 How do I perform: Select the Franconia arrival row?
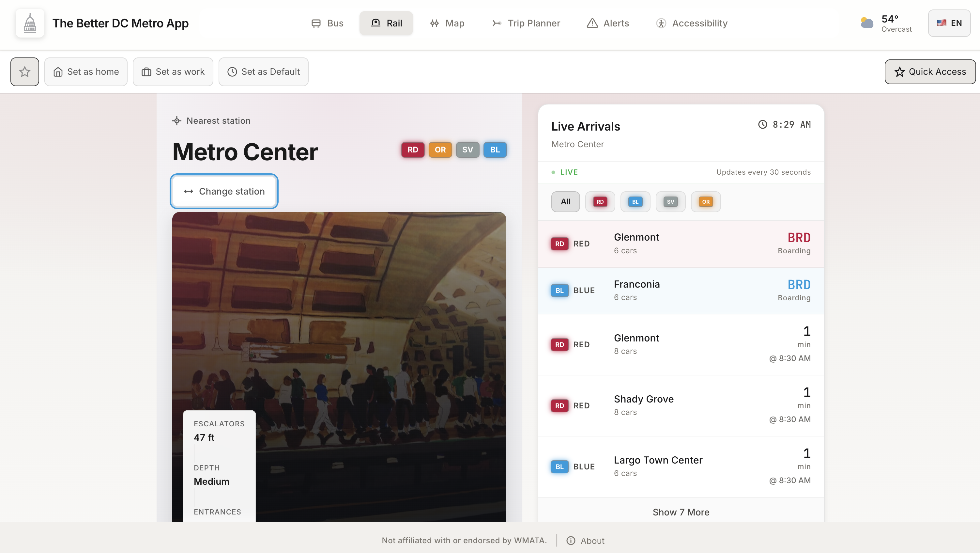(681, 291)
